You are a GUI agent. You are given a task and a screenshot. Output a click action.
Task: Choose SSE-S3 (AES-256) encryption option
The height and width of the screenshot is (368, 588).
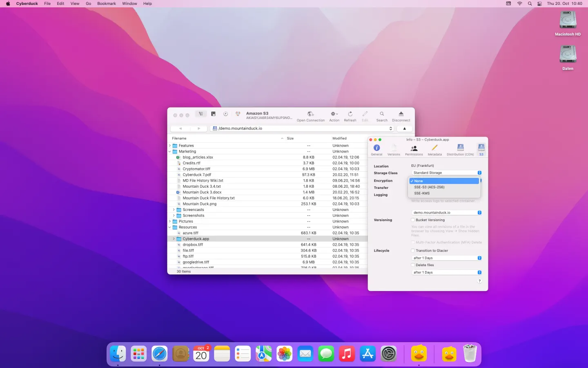[x=429, y=187]
